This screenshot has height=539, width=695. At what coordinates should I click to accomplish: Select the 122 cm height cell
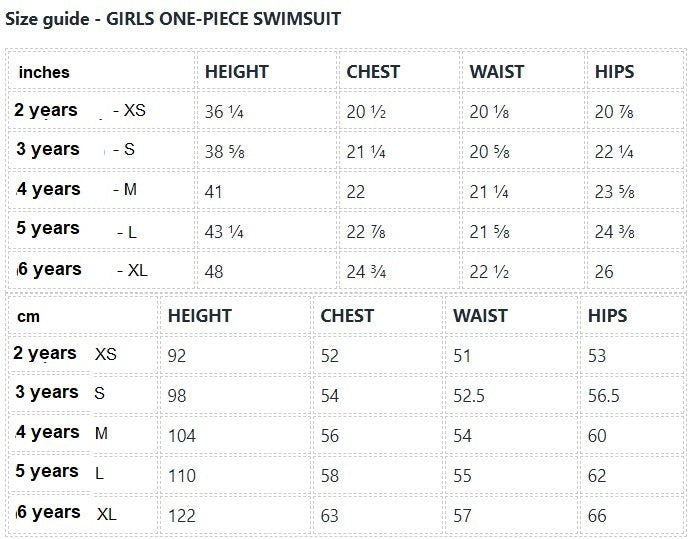pyautogui.click(x=182, y=516)
